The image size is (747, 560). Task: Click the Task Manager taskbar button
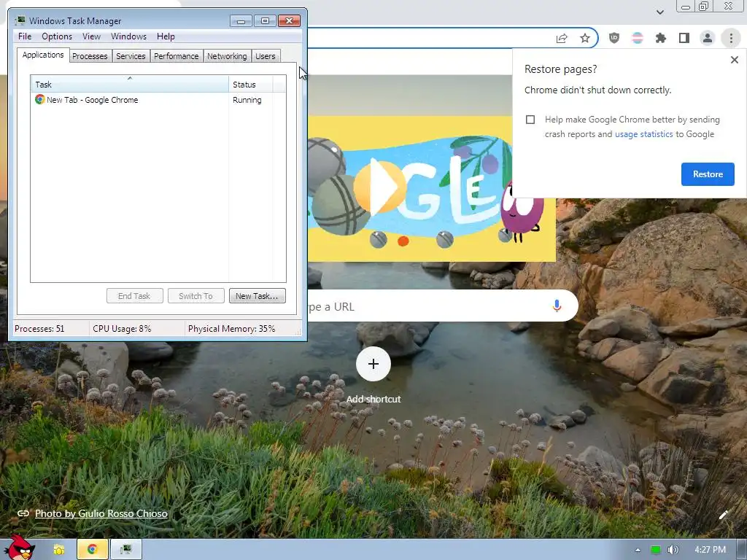click(x=125, y=550)
